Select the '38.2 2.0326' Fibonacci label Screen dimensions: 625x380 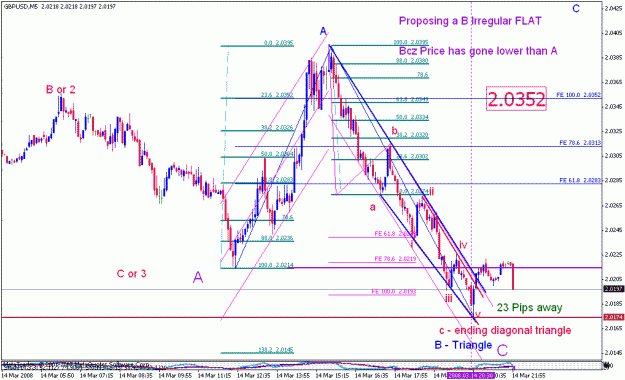point(277,128)
